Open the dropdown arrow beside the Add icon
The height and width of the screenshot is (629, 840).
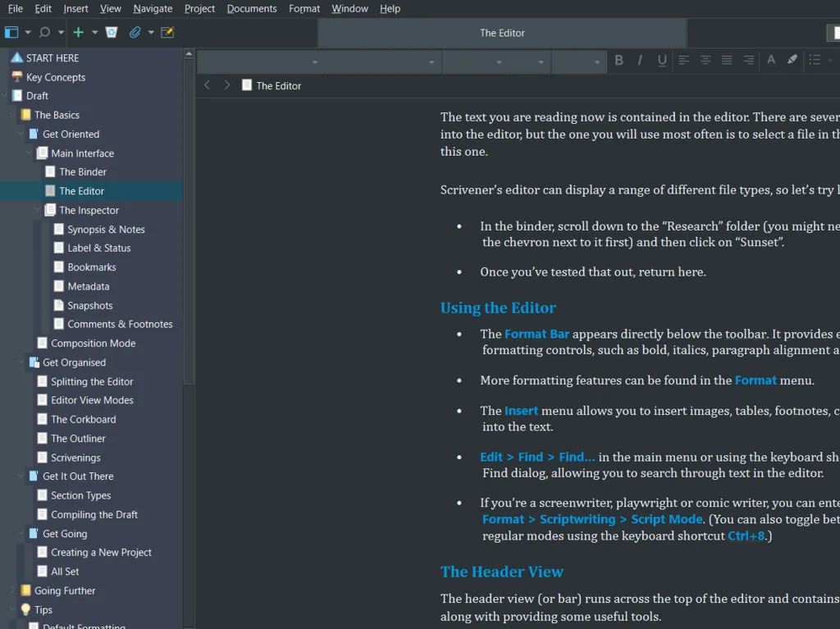point(95,33)
